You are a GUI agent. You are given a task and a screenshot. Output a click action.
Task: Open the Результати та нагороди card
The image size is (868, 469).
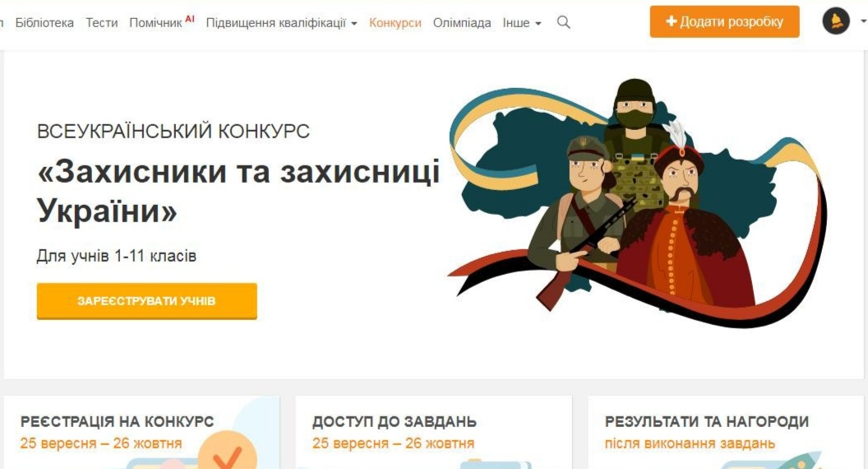point(726,433)
